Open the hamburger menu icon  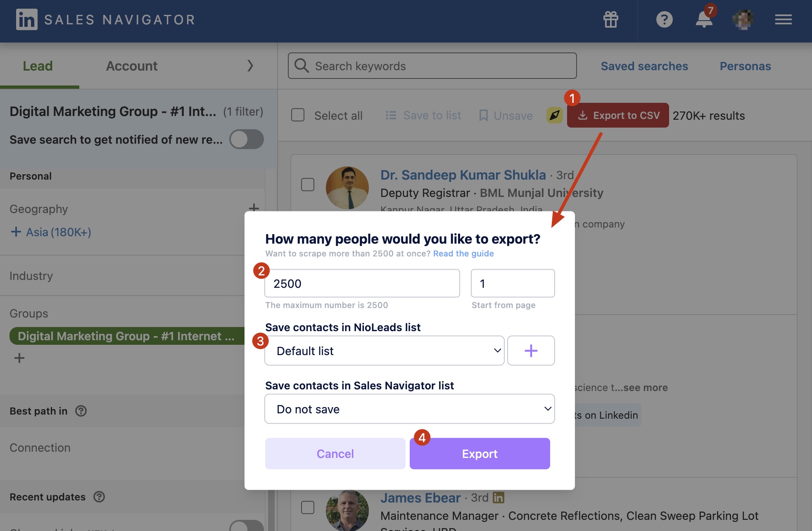[x=783, y=19]
